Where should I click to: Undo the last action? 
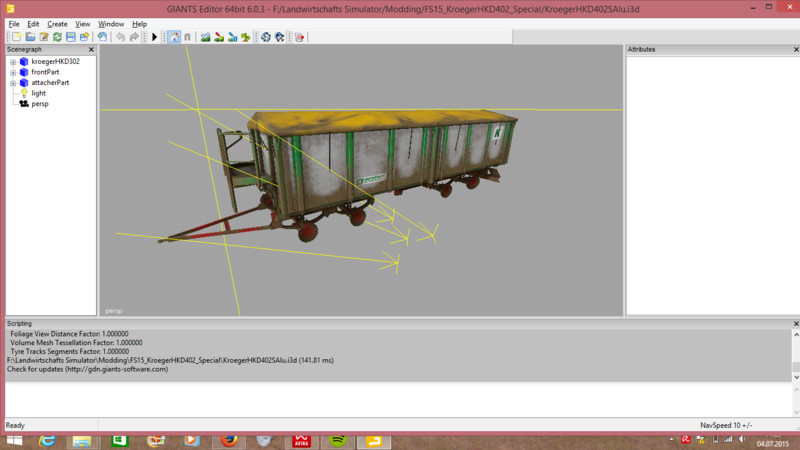(x=120, y=37)
